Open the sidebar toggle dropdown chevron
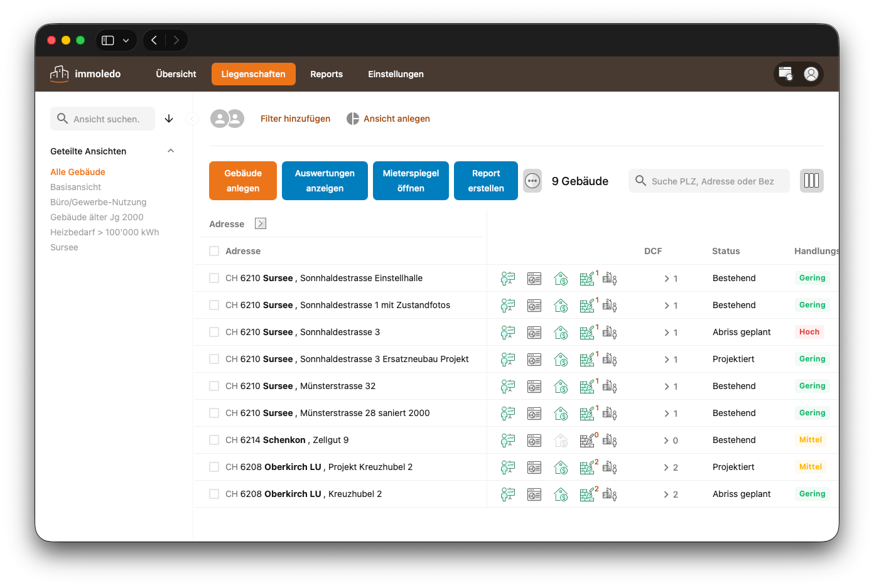This screenshot has height=588, width=874. [x=126, y=40]
